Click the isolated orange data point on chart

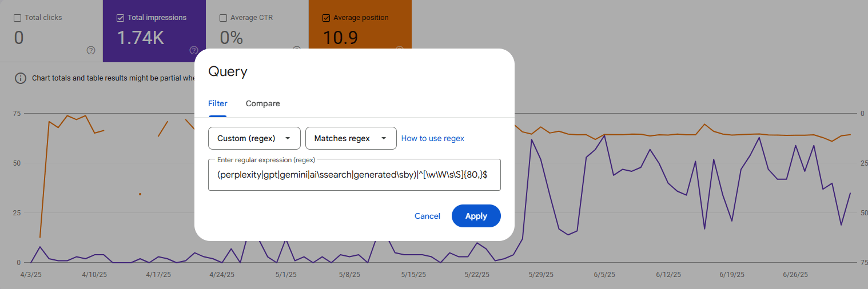coord(140,194)
